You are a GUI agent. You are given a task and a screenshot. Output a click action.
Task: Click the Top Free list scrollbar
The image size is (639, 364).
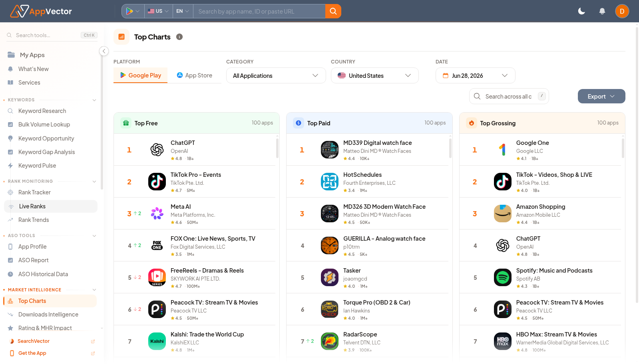click(277, 148)
